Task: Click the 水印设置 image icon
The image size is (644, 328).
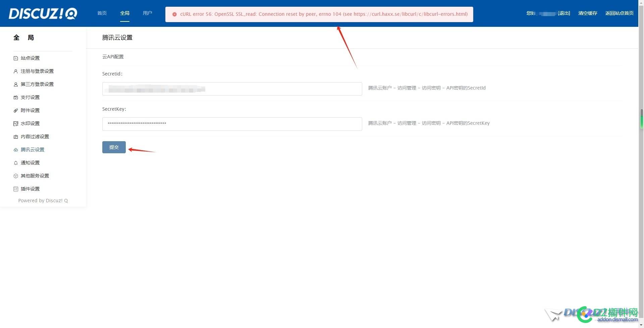Action: [x=16, y=124]
